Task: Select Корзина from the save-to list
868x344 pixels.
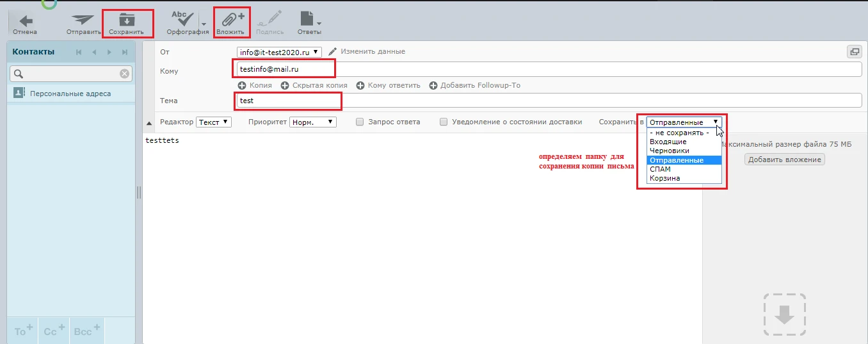Action: pos(664,178)
